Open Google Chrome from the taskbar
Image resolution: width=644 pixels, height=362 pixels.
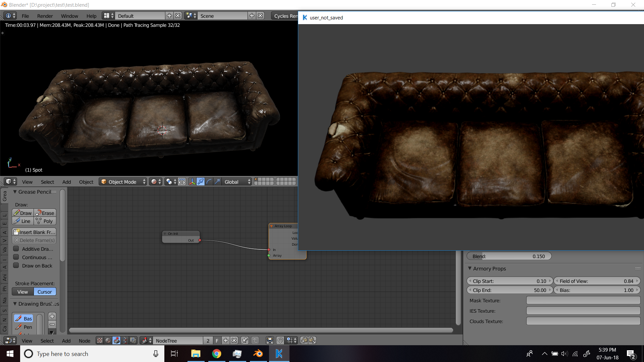coord(217,354)
